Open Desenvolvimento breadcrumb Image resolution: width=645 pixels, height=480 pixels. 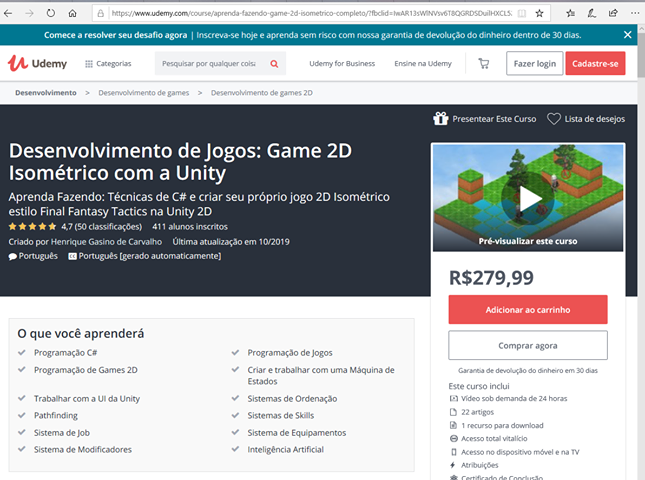tap(46, 93)
